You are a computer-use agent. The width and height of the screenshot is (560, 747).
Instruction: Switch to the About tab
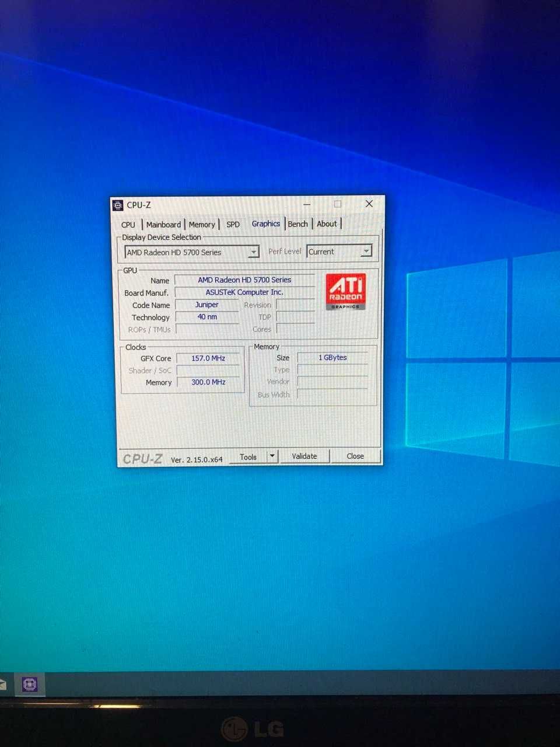[x=327, y=224]
